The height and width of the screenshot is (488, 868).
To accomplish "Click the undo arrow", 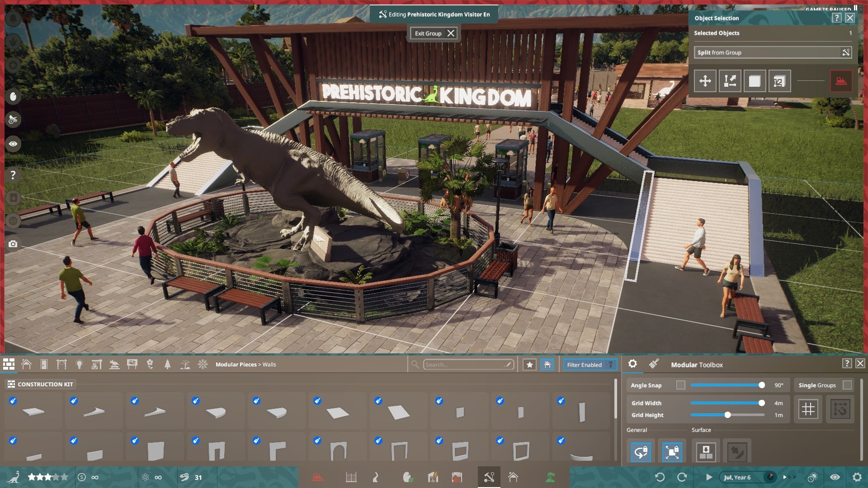I will (x=660, y=477).
